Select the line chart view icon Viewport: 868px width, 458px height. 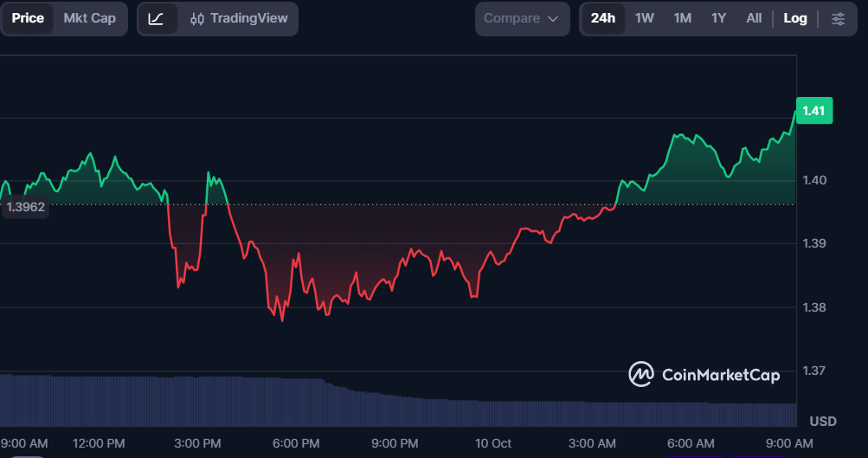pos(157,18)
